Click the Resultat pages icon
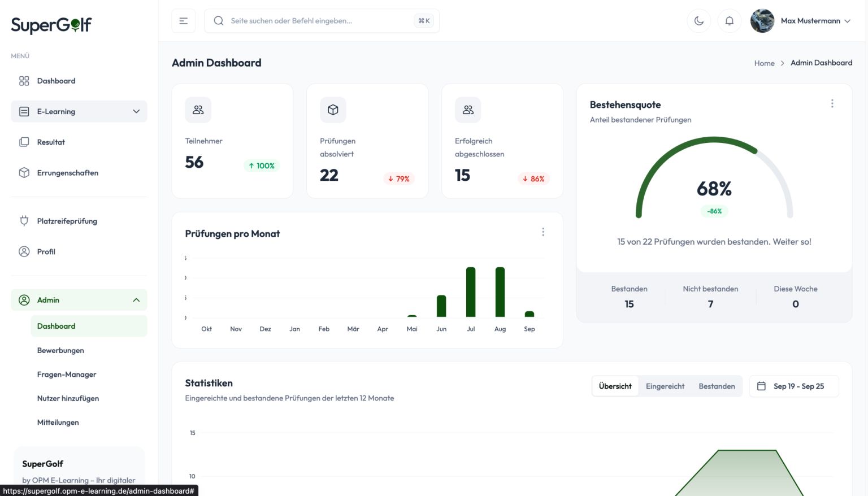The image size is (868, 496). click(24, 142)
